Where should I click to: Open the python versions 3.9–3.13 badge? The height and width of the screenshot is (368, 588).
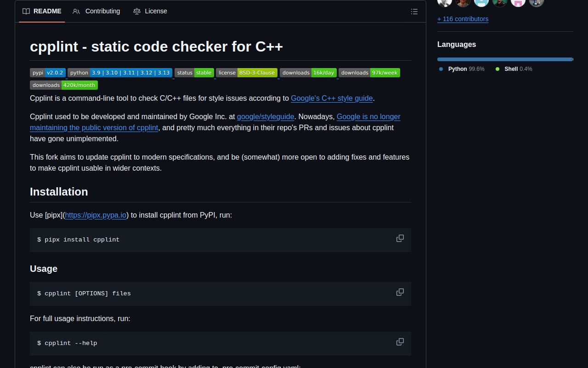pyautogui.click(x=120, y=73)
